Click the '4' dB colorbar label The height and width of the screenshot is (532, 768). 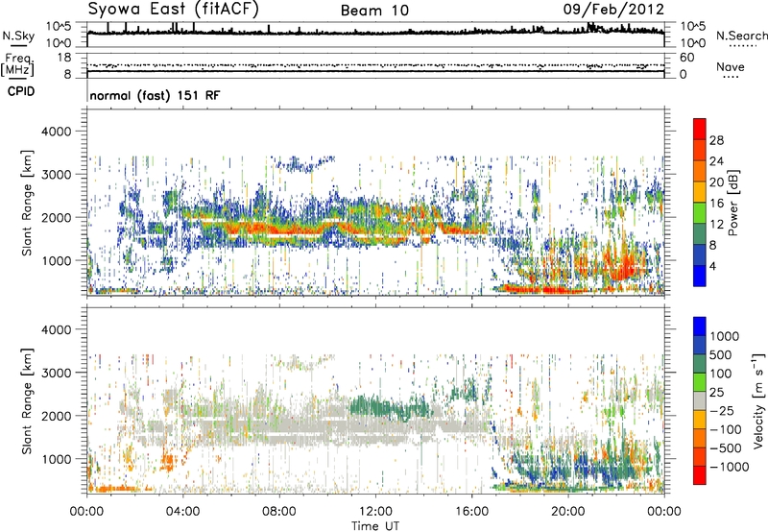pos(713,266)
